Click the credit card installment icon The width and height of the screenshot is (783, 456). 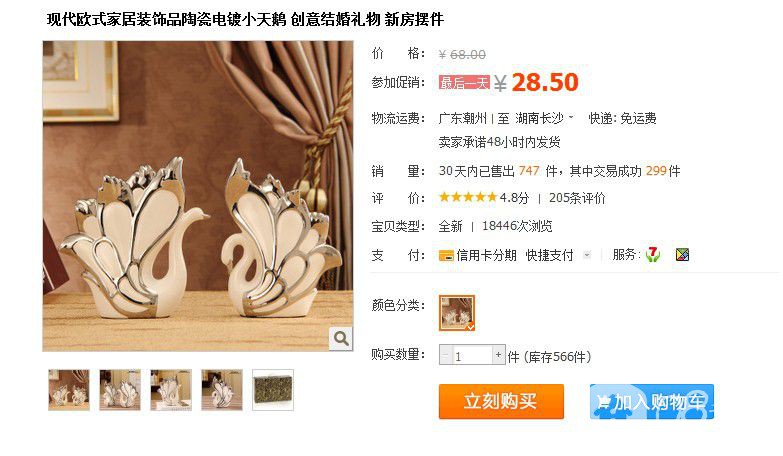446,256
